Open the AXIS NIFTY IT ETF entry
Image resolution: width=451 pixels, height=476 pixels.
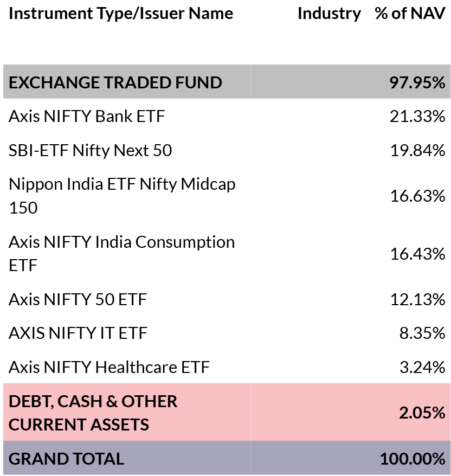(78, 333)
